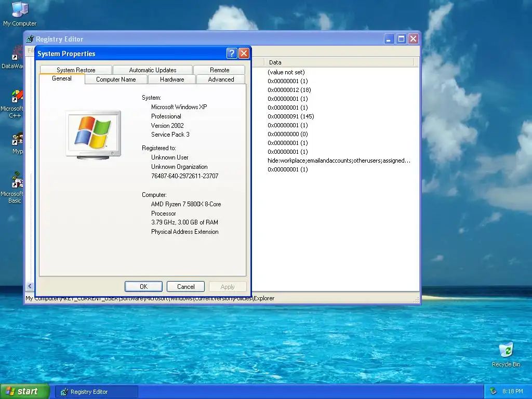Open the Computer Name tab
This screenshot has height=399, width=532.
(116, 79)
